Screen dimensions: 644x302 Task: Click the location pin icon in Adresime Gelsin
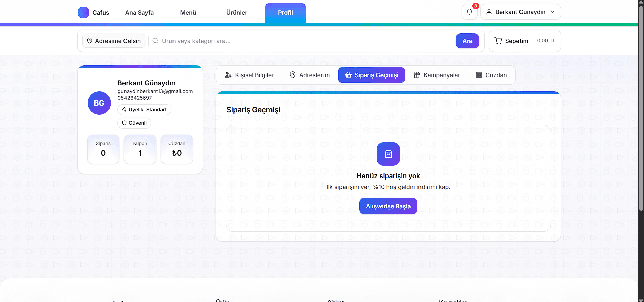pyautogui.click(x=90, y=41)
